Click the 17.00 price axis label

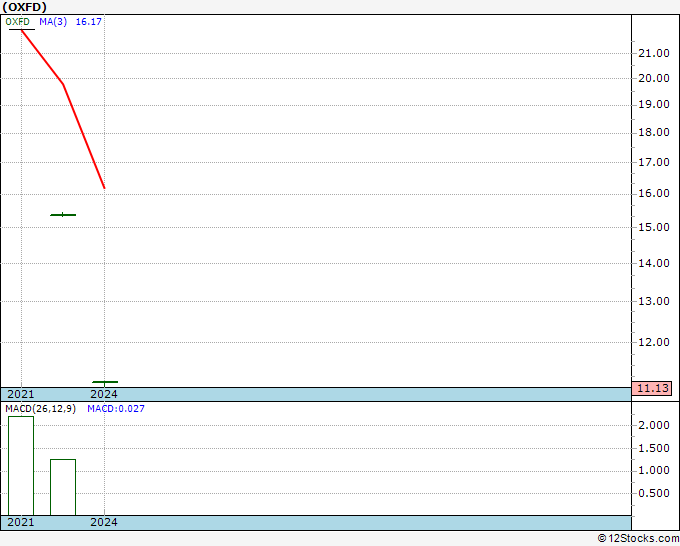(654, 162)
